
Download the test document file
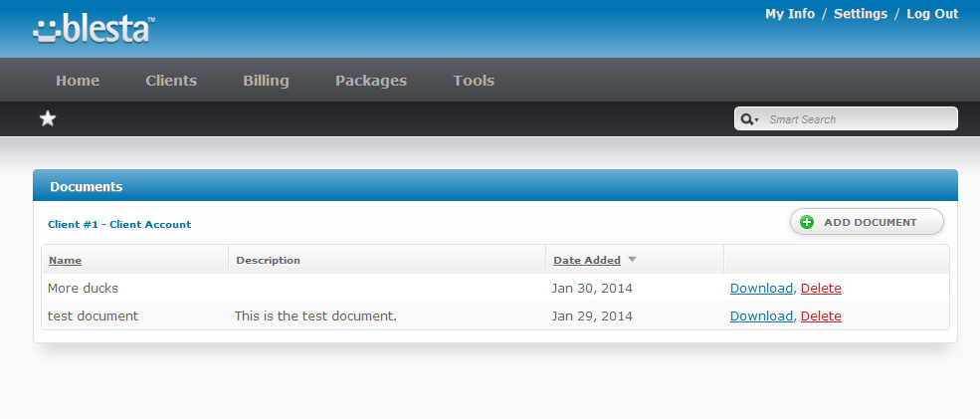point(761,315)
